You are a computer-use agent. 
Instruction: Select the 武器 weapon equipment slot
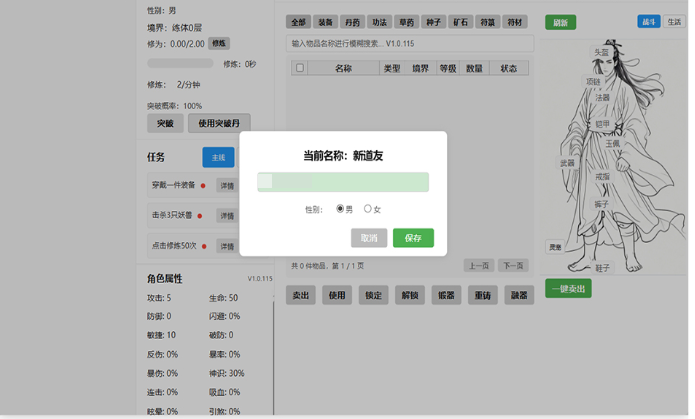[x=567, y=163]
